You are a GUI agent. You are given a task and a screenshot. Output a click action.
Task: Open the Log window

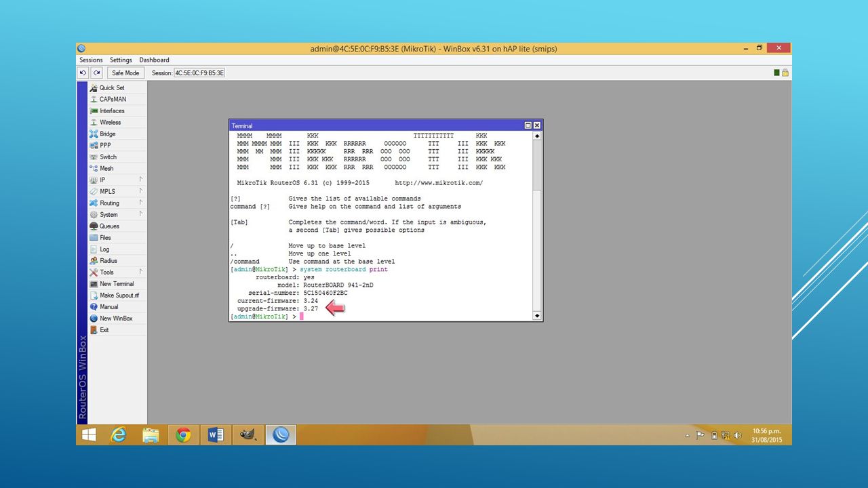coord(117,249)
